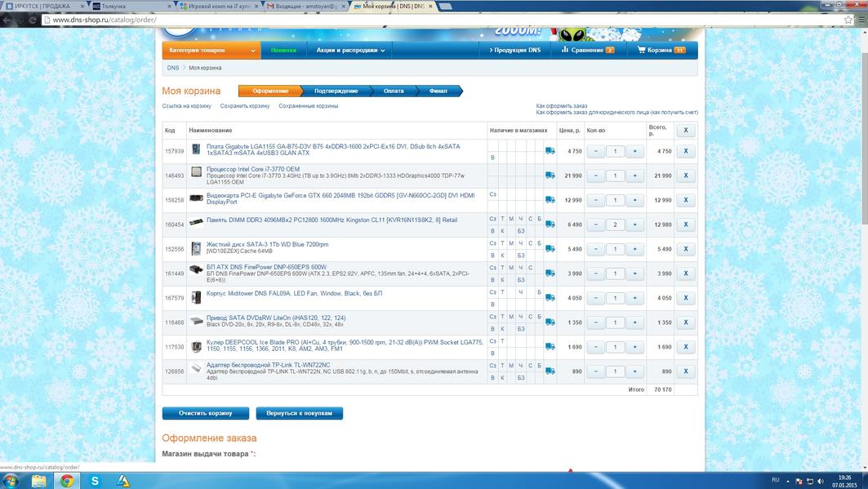Remove TP-Link adapter from cart
The height and width of the screenshot is (489, 868).
(x=686, y=371)
